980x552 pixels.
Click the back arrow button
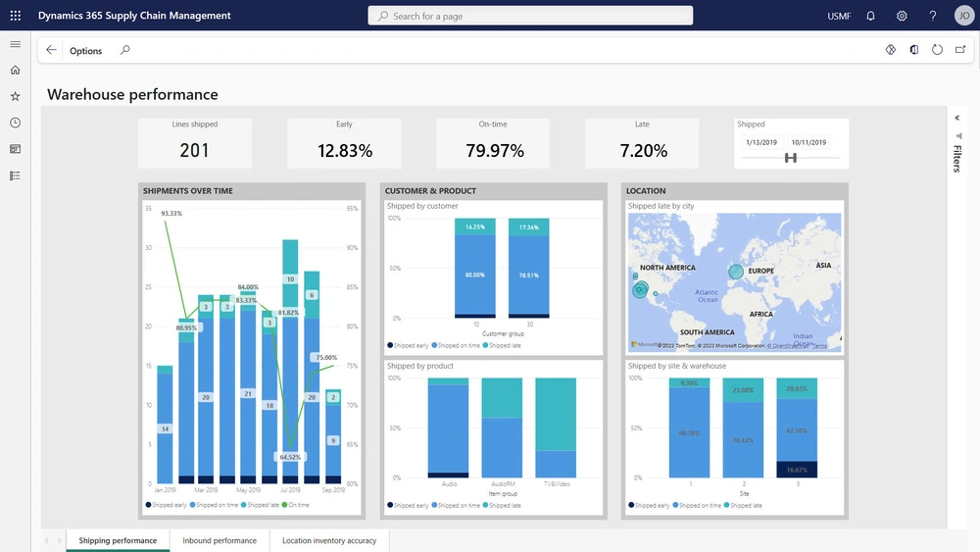51,50
